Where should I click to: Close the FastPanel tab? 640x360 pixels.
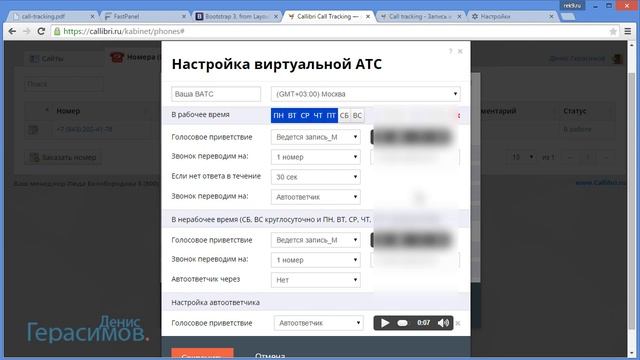coord(184,16)
